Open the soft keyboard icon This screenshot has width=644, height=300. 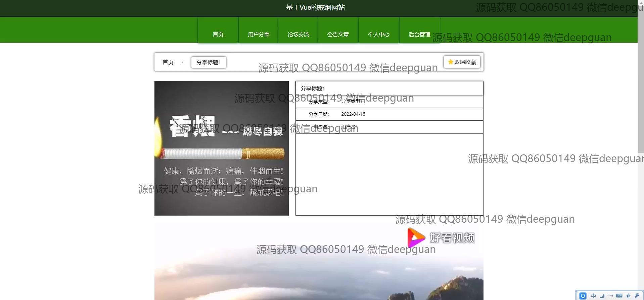(x=619, y=296)
